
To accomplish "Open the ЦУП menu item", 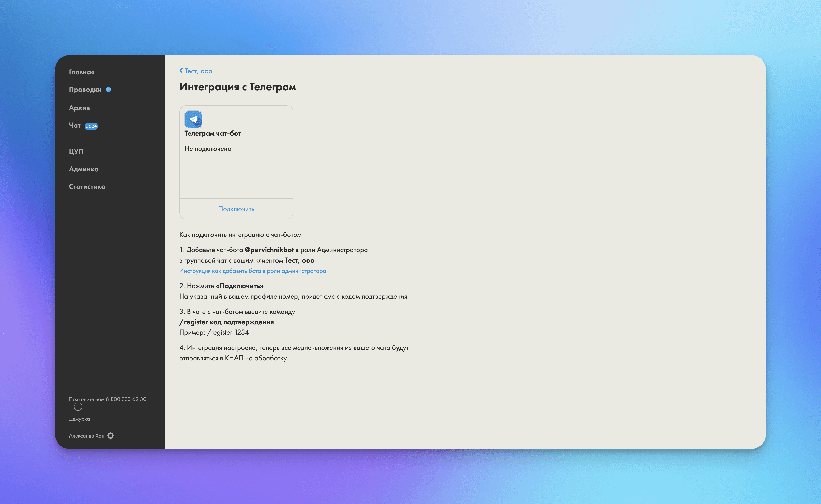I will pyautogui.click(x=76, y=152).
